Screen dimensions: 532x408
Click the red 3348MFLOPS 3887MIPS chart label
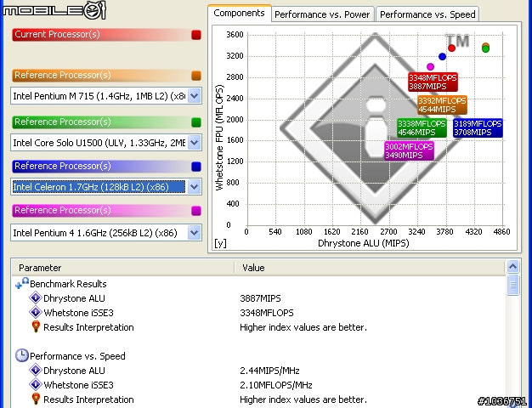(x=433, y=82)
